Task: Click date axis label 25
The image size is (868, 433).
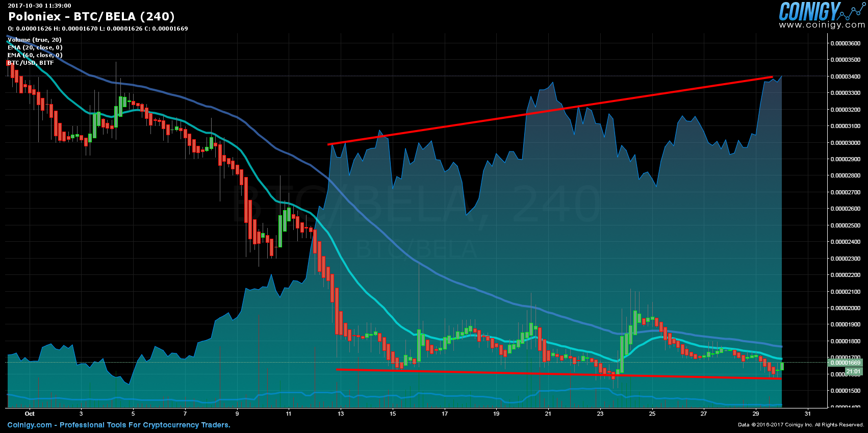Action: point(652,414)
